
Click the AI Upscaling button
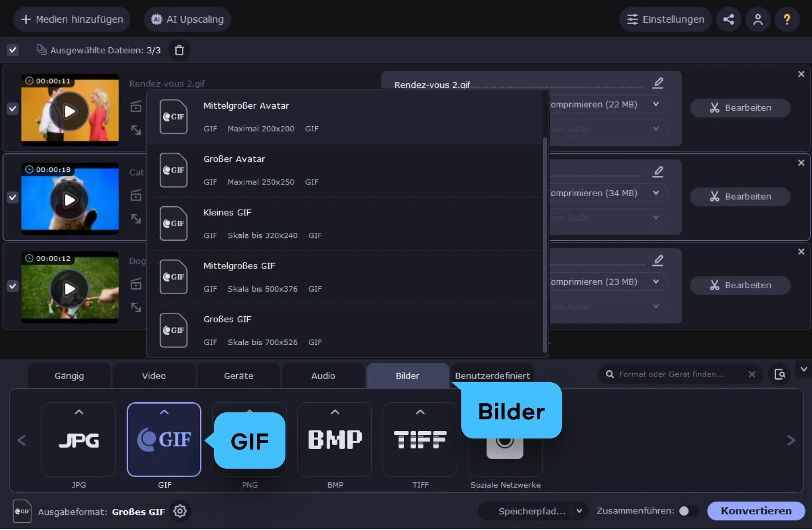click(x=187, y=20)
